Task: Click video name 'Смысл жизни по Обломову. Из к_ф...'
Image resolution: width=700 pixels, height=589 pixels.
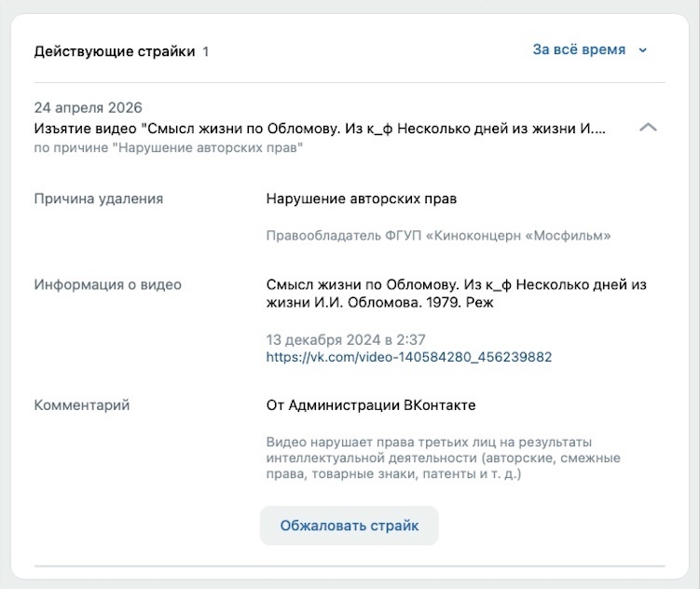Action: [456, 294]
